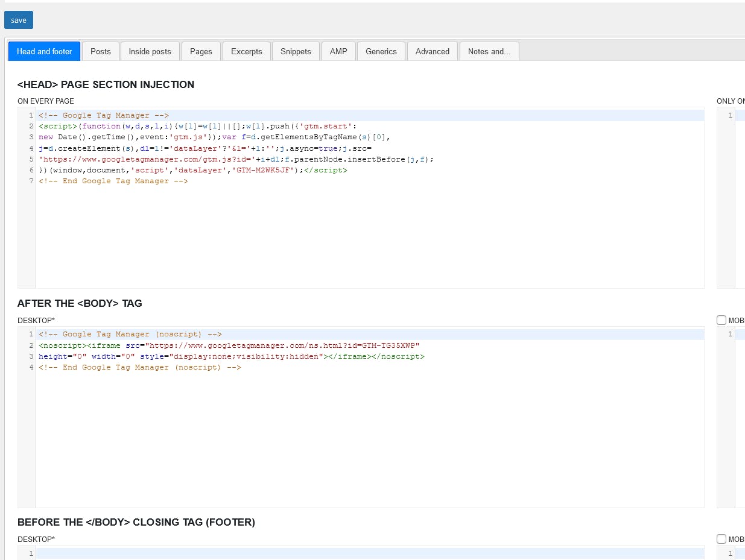Viewport: 745px width, 560px height.
Task: Click the noscript iframe src line with GTM-TG35XWP
Action: tap(229, 345)
